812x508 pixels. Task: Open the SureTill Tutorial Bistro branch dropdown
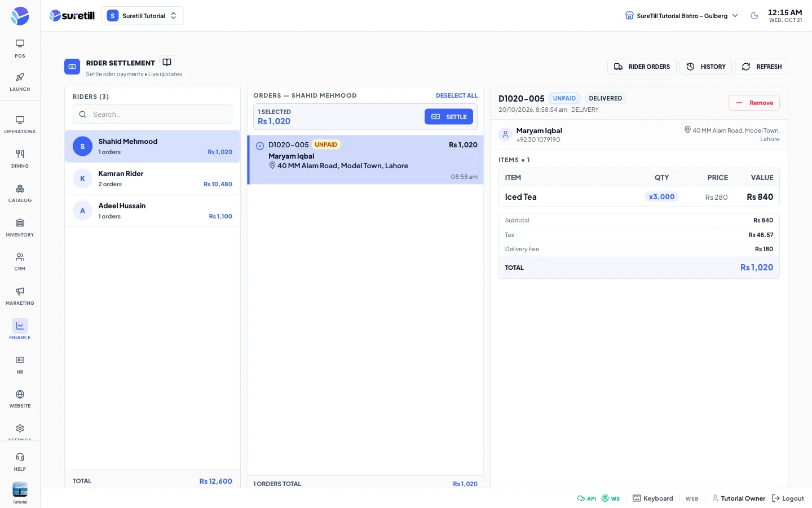pos(682,16)
